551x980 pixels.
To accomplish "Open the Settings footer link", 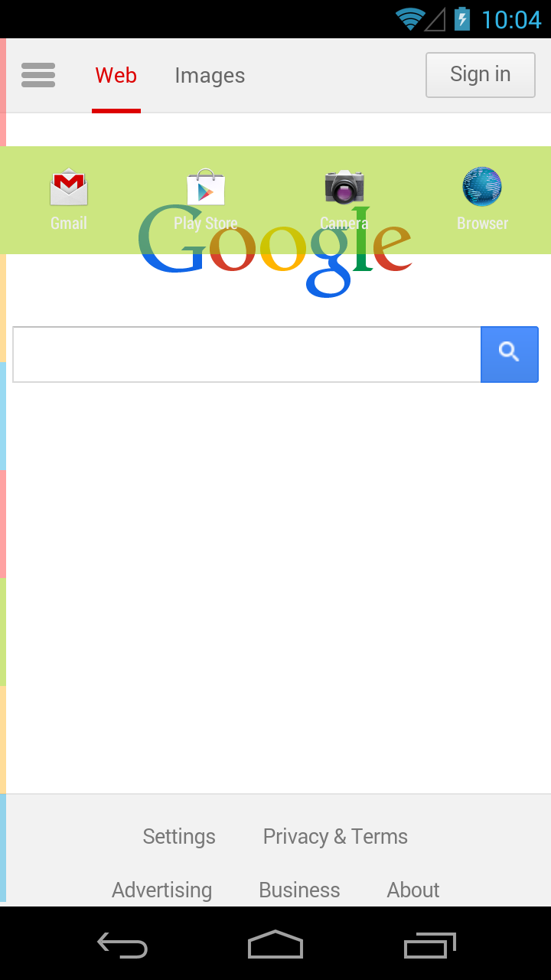I will click(179, 836).
